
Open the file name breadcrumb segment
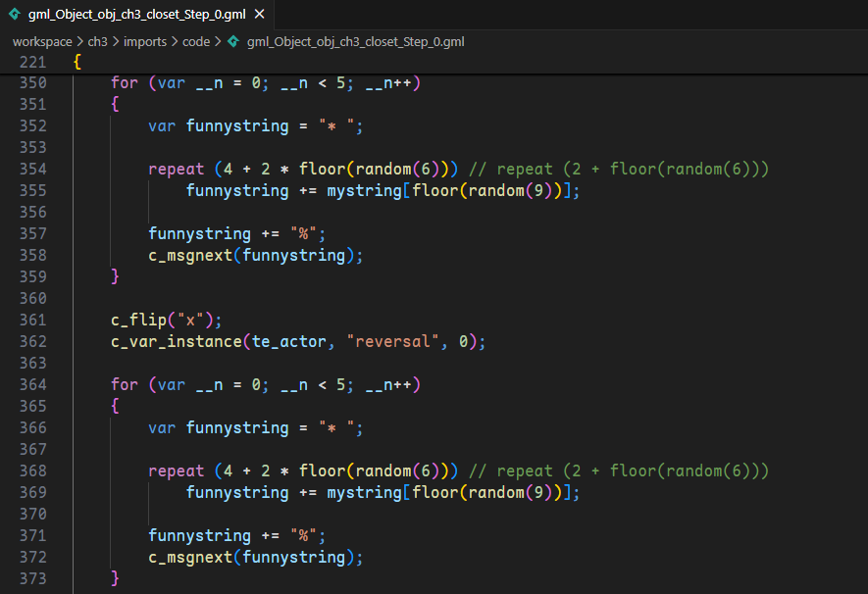tap(355, 41)
